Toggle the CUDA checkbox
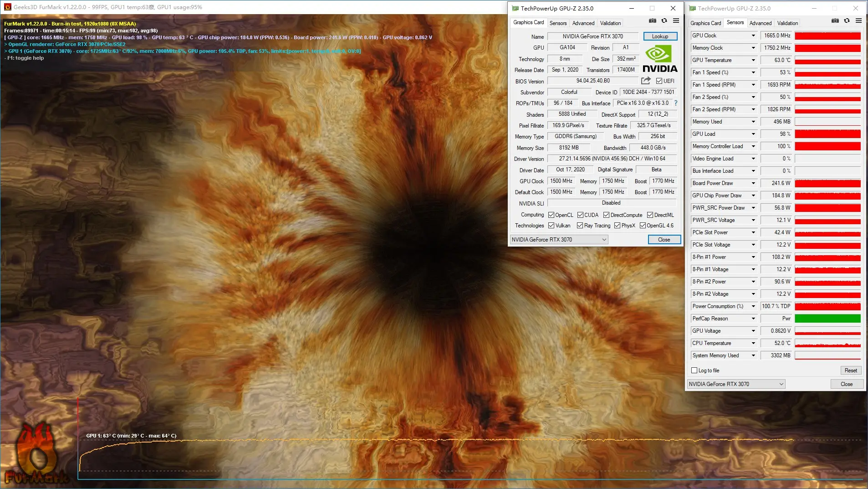Image resolution: width=868 pixels, height=489 pixels. (x=580, y=215)
